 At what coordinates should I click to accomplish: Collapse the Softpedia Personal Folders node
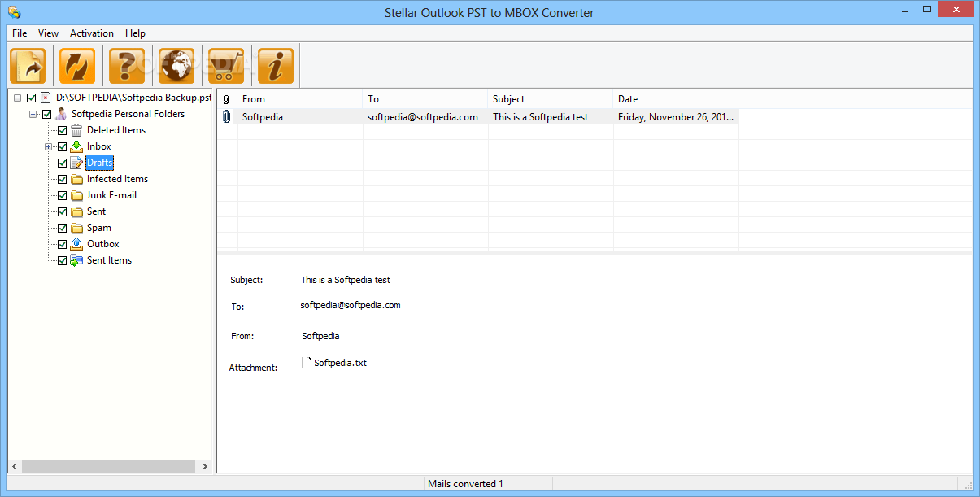[x=33, y=115]
